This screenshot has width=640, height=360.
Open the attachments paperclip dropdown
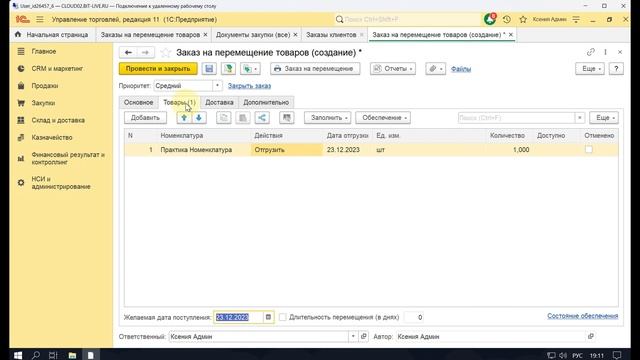click(x=435, y=69)
